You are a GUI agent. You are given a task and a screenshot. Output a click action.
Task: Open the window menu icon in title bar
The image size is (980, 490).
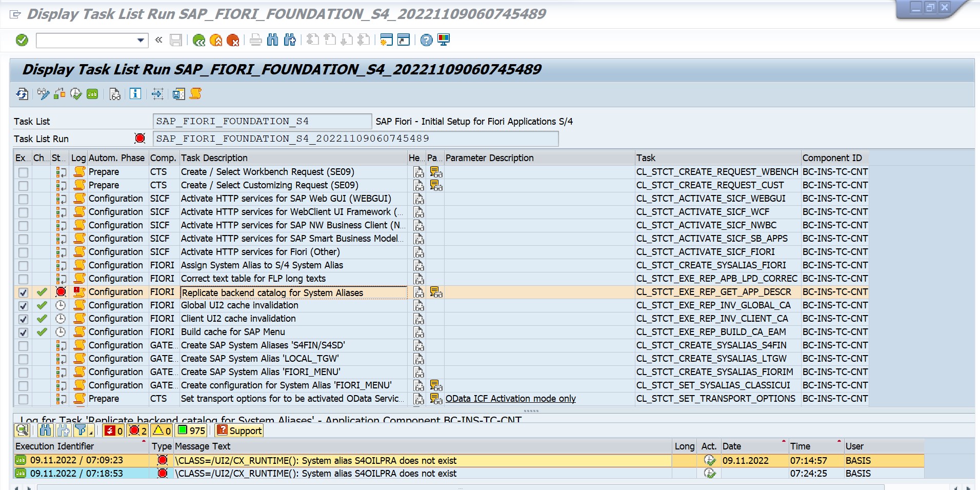tap(15, 14)
